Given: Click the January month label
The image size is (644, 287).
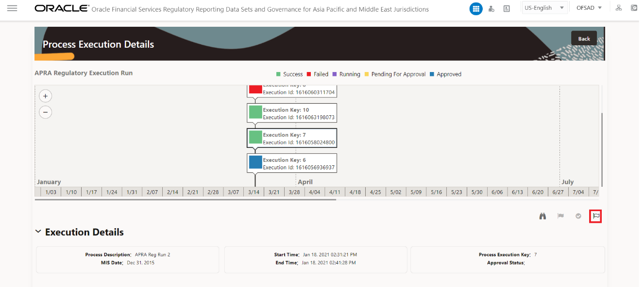Looking at the screenshot, I should click(x=49, y=182).
